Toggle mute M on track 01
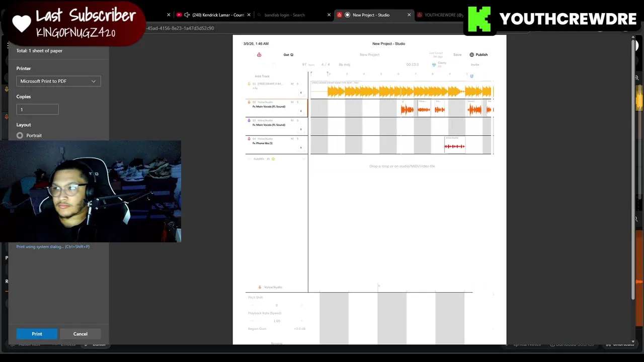The image size is (644, 362). pyautogui.click(x=292, y=83)
